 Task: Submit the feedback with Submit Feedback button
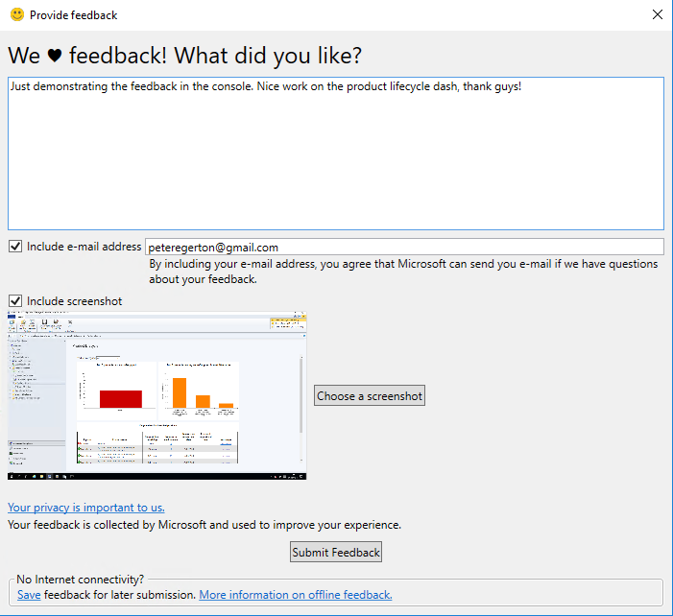336,552
